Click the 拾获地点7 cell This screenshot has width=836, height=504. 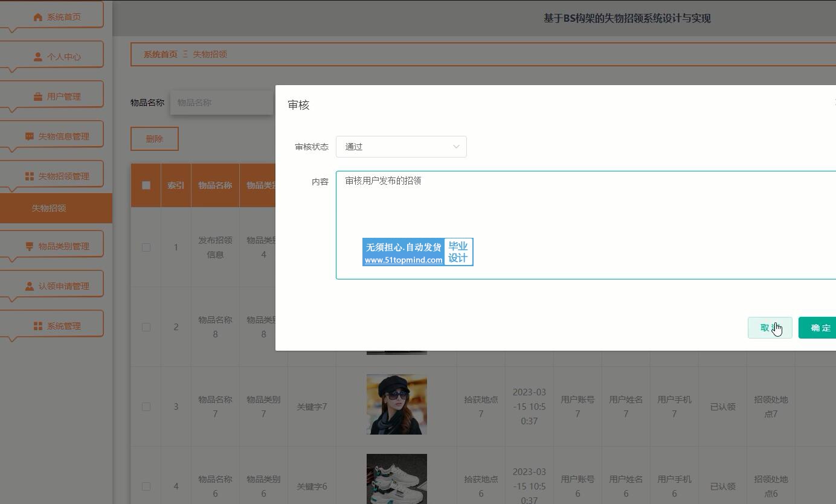(x=481, y=407)
